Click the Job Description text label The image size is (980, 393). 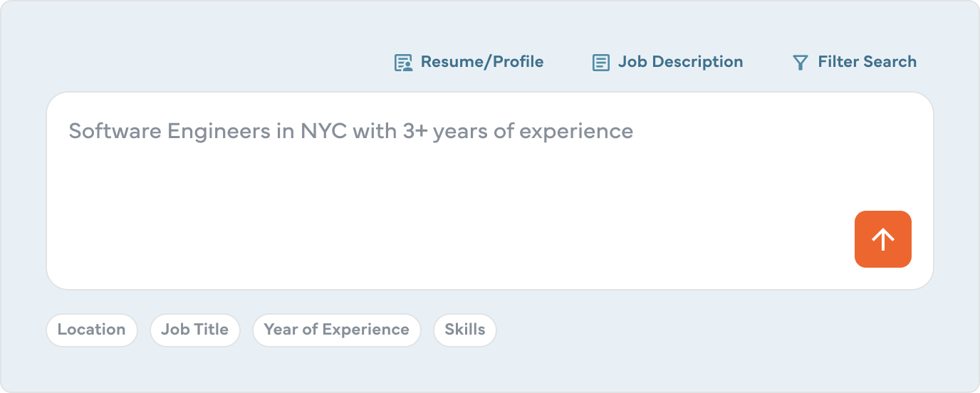680,62
